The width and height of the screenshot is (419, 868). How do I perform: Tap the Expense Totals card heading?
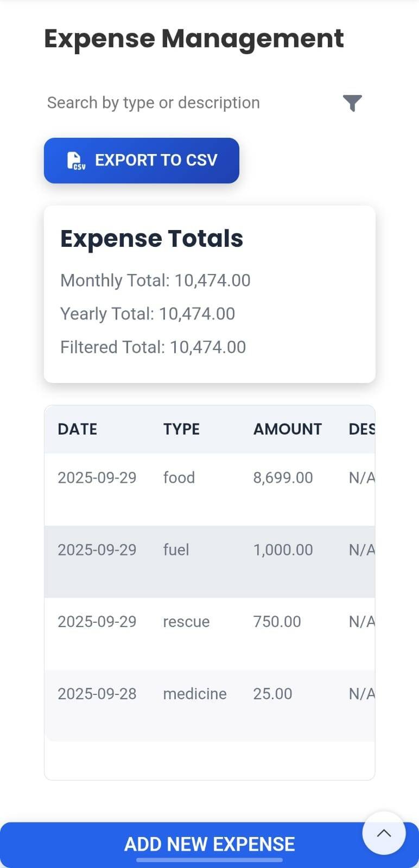click(151, 238)
